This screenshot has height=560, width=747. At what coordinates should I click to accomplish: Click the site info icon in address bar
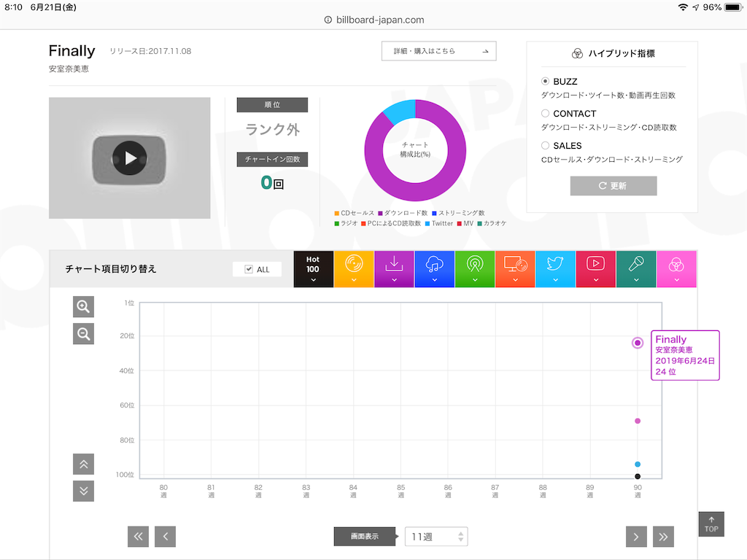click(328, 20)
